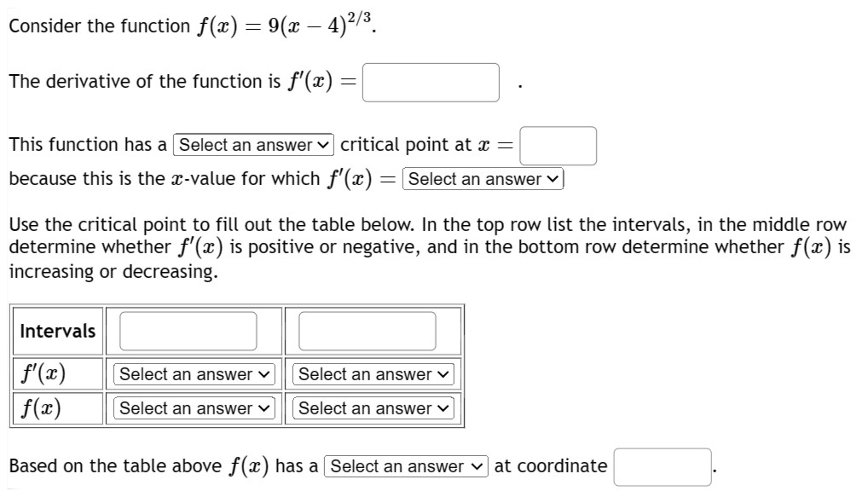
Task: Open the dropdown after f'(x) equals
Action: coord(481,179)
